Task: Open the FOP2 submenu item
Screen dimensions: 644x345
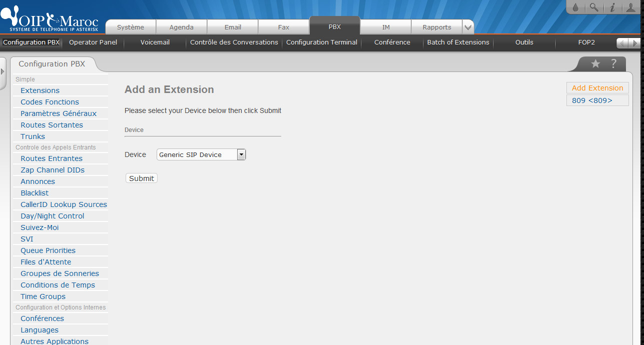Action: 586,42
